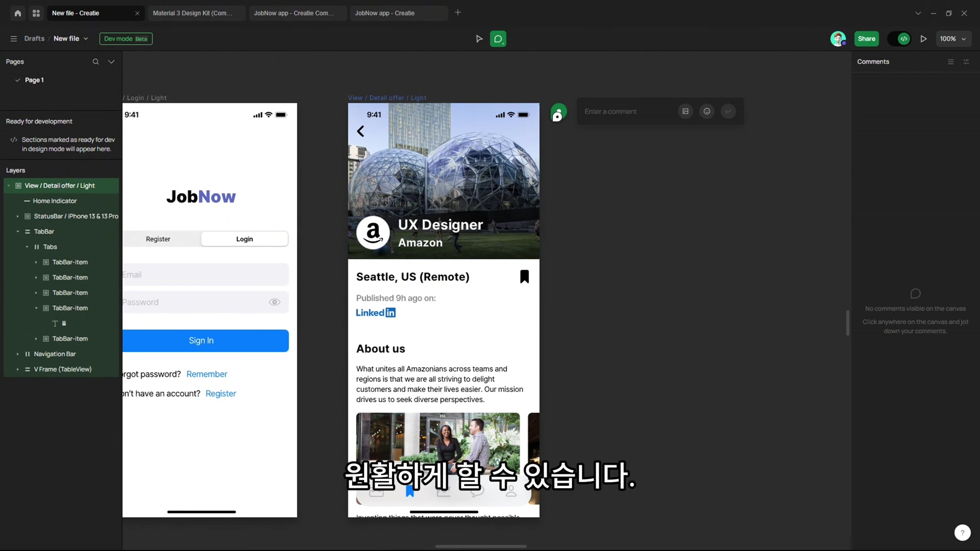This screenshot has width=980, height=551.
Task: Open the user avatar profile
Action: tap(838, 39)
